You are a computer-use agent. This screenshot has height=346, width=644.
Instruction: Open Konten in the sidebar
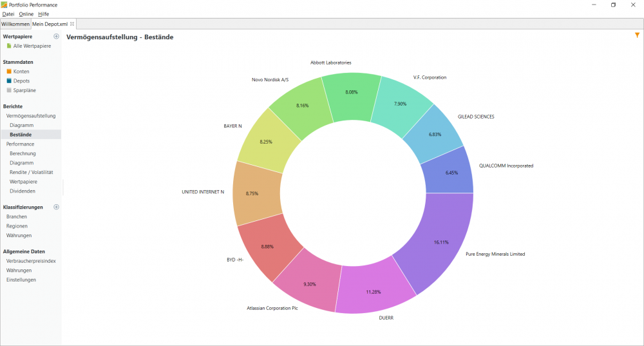click(21, 72)
